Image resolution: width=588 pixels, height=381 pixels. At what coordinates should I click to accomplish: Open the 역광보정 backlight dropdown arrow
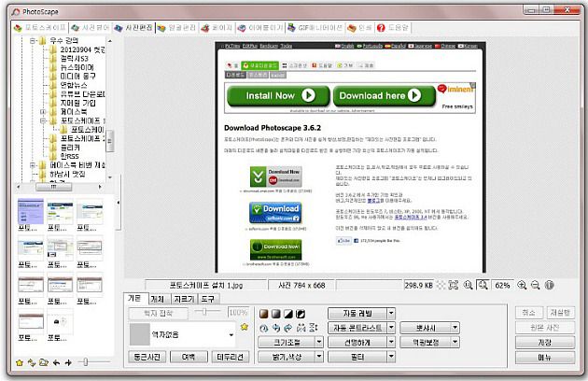click(x=455, y=342)
